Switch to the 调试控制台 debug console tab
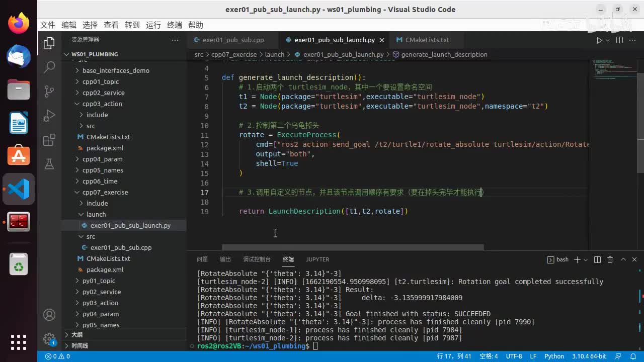The width and height of the screenshot is (644, 362). tap(257, 259)
